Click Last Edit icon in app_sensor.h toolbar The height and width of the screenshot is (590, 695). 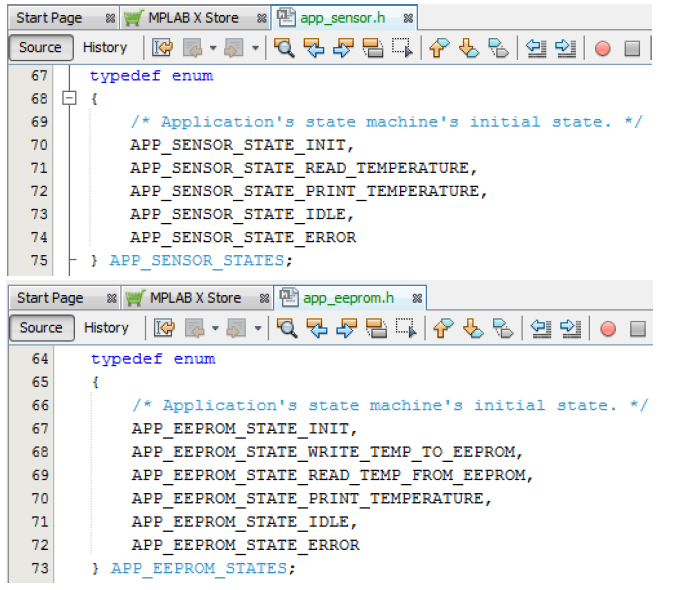(162, 47)
